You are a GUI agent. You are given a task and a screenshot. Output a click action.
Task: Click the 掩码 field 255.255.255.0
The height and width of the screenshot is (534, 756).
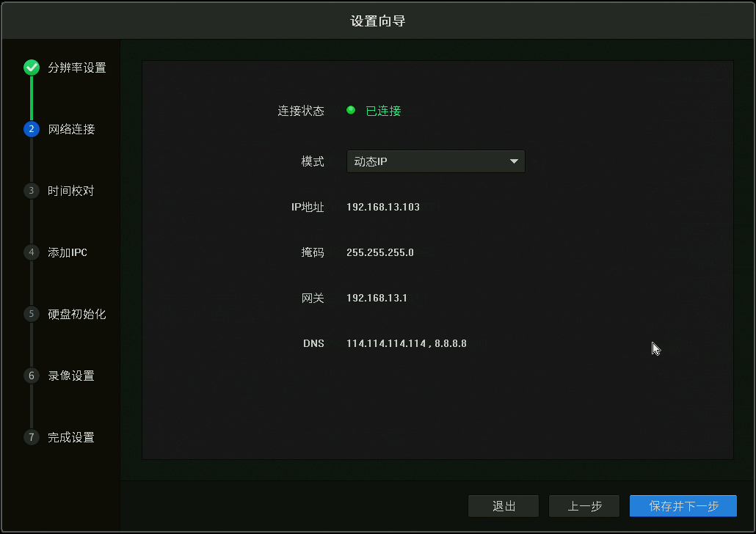(380, 252)
